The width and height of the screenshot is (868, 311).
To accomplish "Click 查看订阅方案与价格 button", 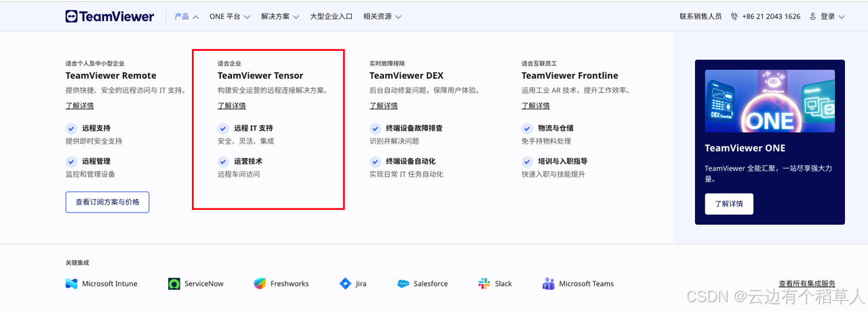I will coord(107,202).
